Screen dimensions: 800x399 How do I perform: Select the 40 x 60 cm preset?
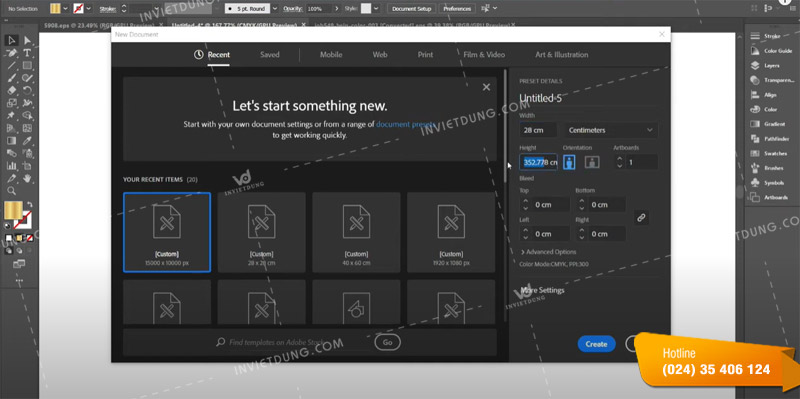point(356,232)
